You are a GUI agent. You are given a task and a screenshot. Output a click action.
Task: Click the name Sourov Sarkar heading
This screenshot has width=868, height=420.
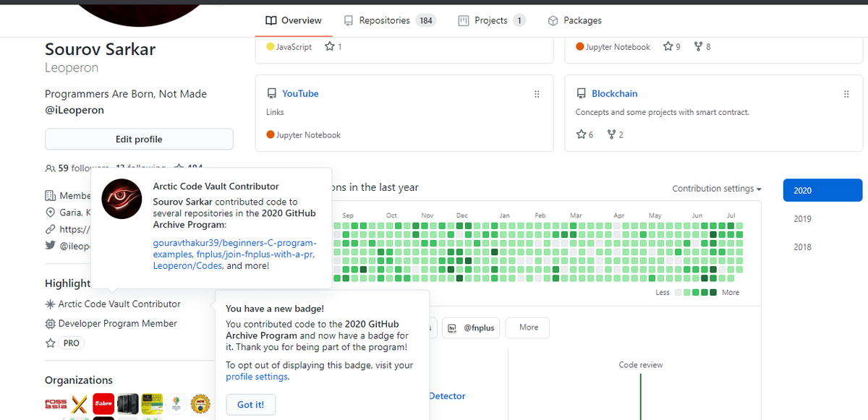click(x=100, y=50)
